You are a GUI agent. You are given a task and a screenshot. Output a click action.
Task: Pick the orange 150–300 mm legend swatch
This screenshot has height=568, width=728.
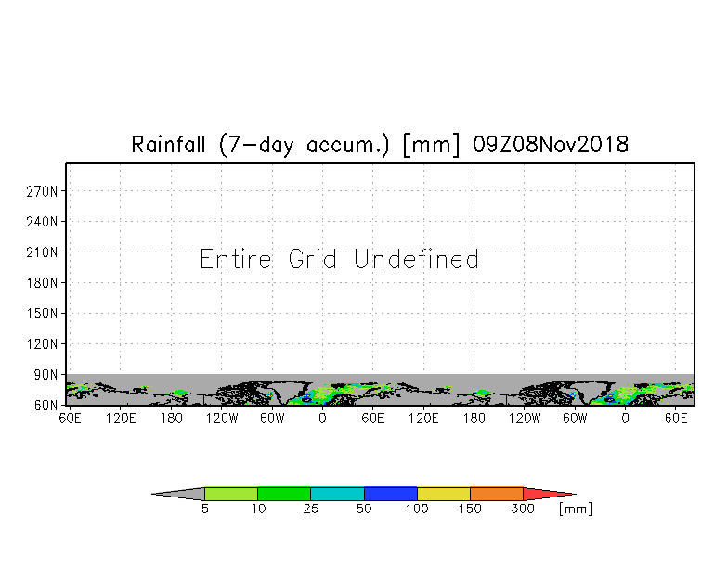pos(496,494)
